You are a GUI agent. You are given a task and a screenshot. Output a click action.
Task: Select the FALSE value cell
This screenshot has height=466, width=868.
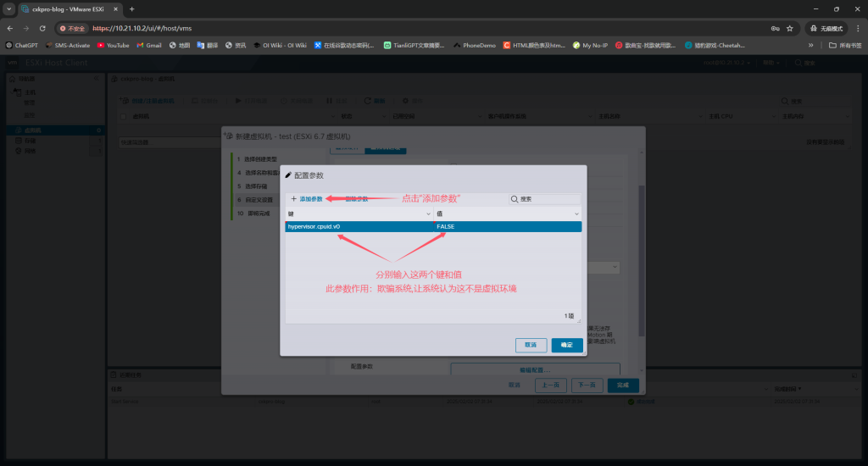pyautogui.click(x=508, y=226)
